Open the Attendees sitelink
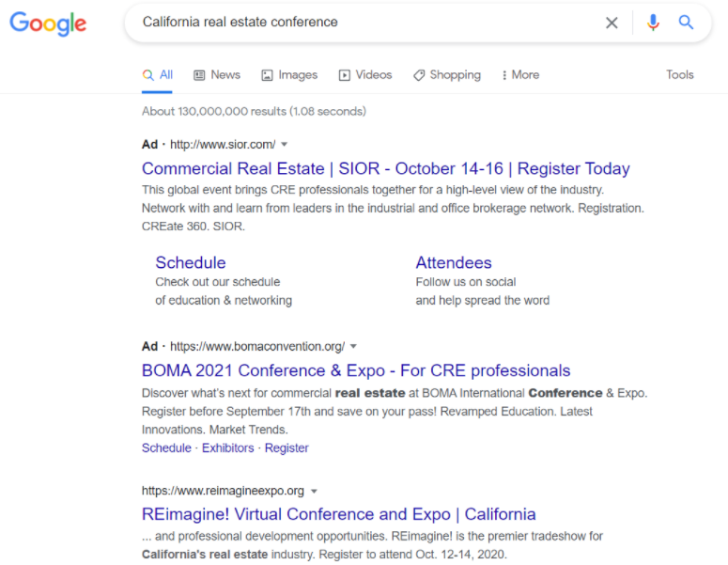Image resolution: width=728 pixels, height=565 pixels. pyautogui.click(x=454, y=262)
